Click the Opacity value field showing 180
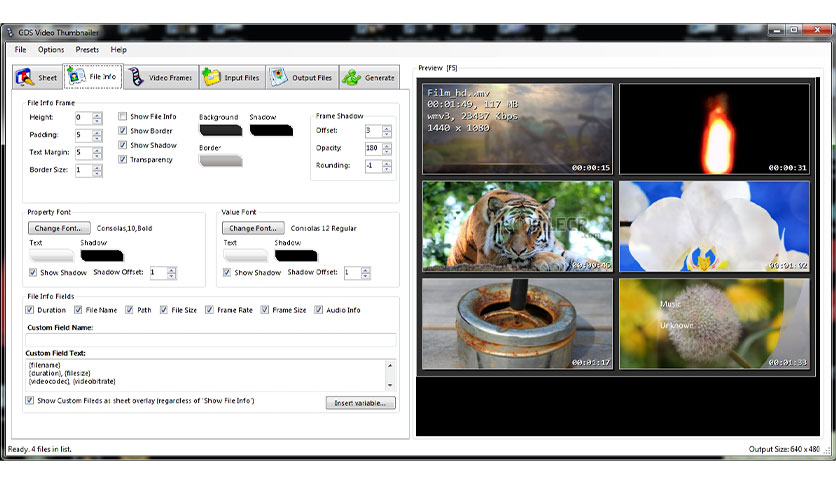This screenshot has height=484, width=836. [373, 148]
